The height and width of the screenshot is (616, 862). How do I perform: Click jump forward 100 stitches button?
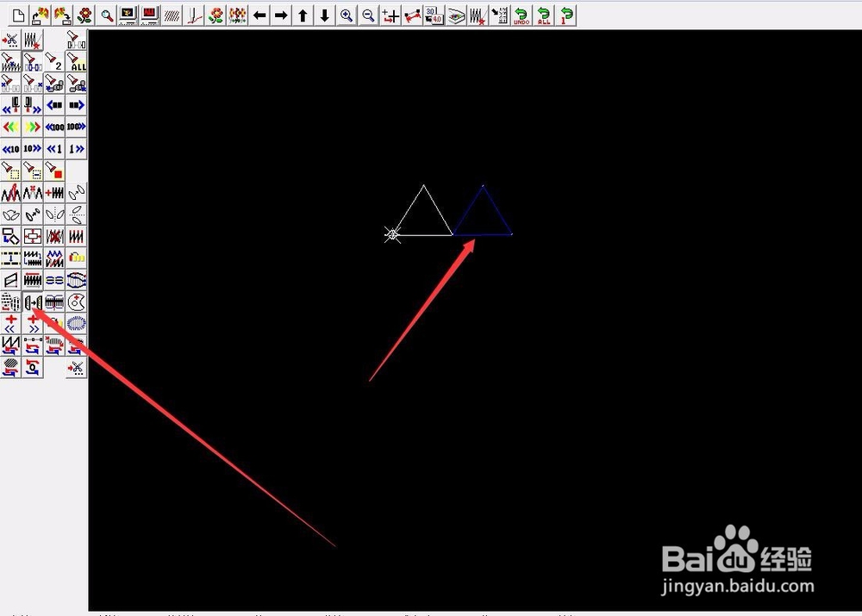click(x=77, y=127)
